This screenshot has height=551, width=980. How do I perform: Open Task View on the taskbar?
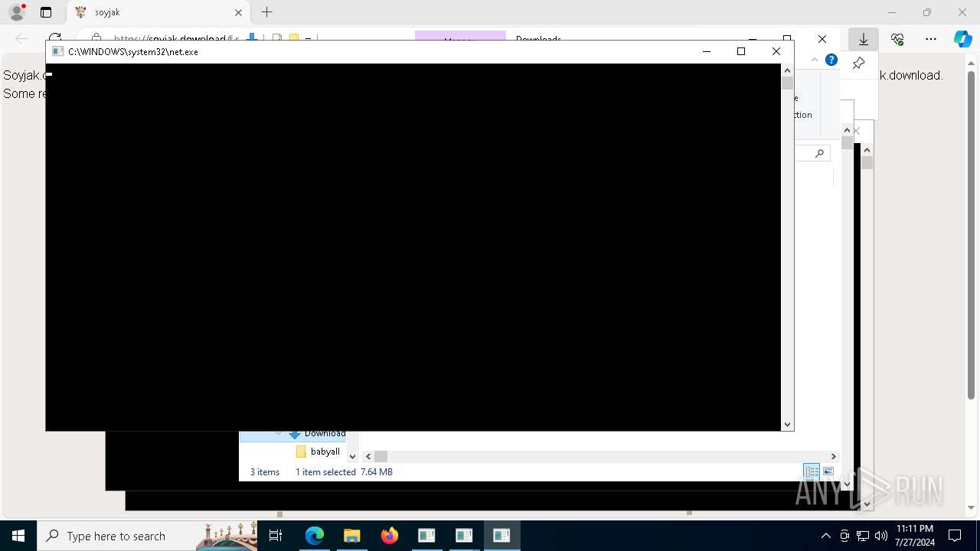(276, 536)
